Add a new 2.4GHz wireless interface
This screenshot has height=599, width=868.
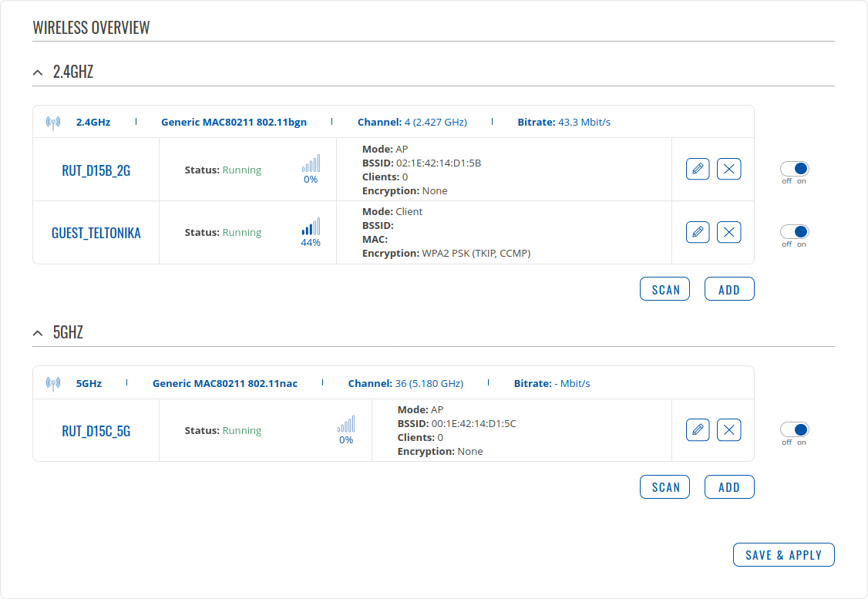click(x=729, y=289)
